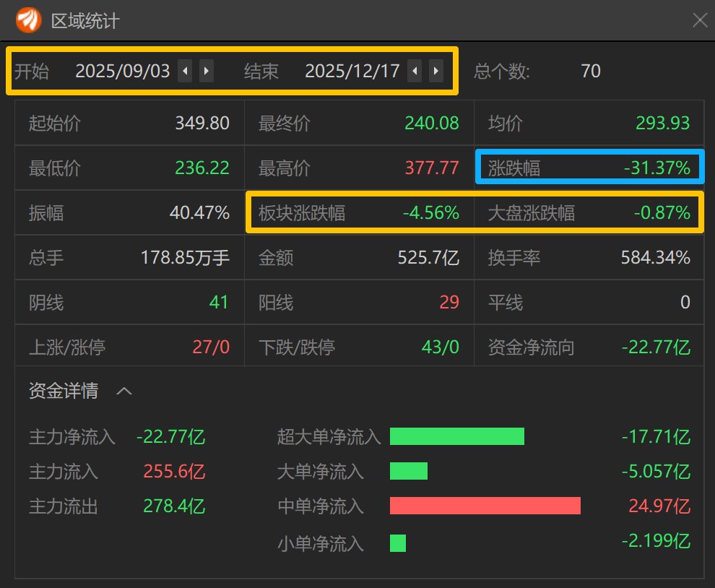The width and height of the screenshot is (715, 588).
Task: Click the small green 小单净流入 bar
Action: point(398,542)
